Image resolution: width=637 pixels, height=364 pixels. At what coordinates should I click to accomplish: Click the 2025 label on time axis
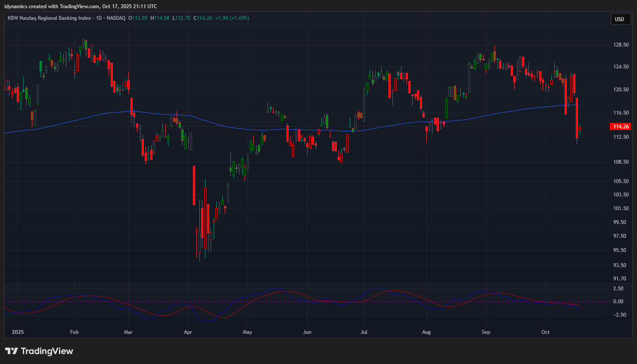click(x=18, y=332)
